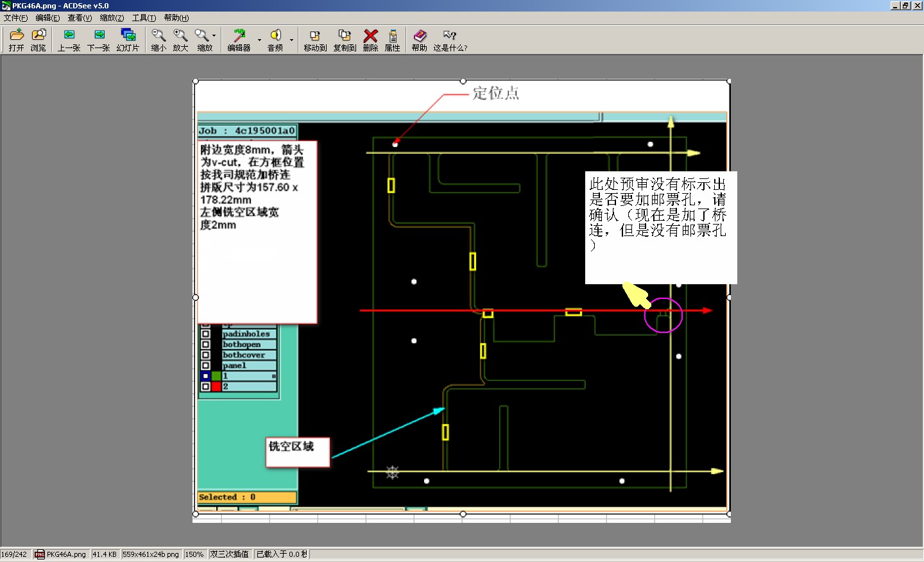Toggle the layer 1 checkbox
924x562 pixels.
click(205, 376)
